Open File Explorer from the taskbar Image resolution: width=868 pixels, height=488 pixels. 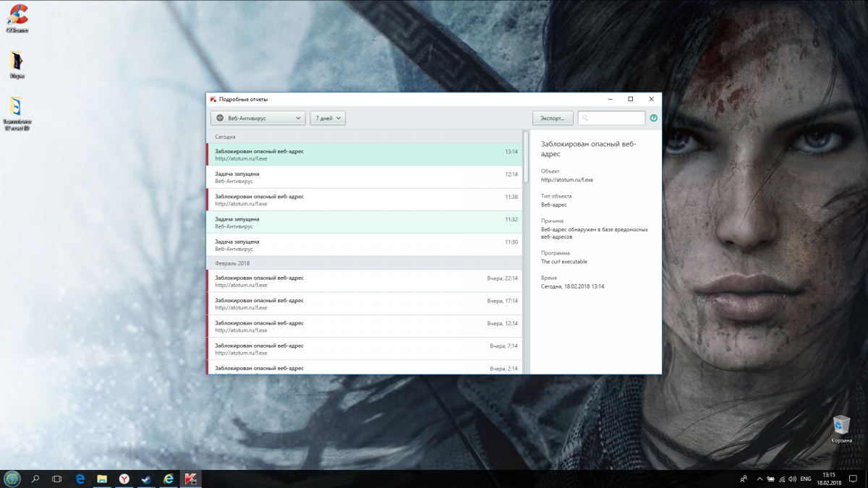[103, 479]
